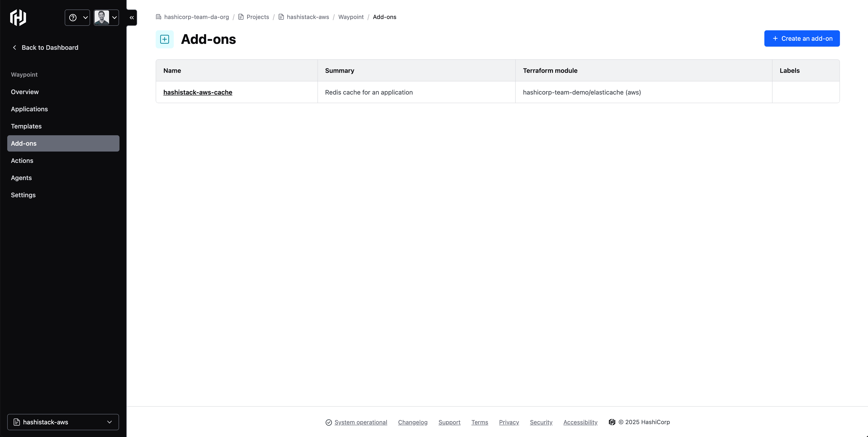The height and width of the screenshot is (437, 868).
Task: Go to Templates in the sidebar
Action: coord(26,126)
